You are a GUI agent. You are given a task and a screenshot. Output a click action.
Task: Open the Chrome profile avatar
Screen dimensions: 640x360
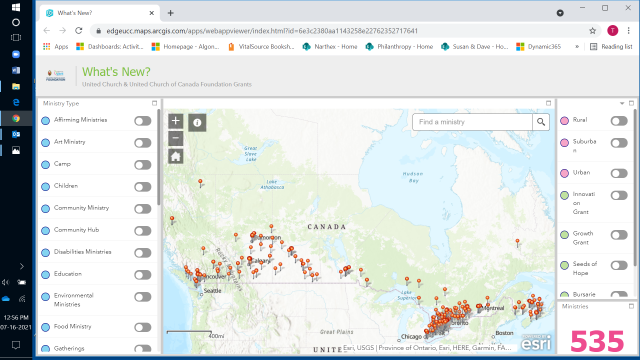[x=612, y=31]
